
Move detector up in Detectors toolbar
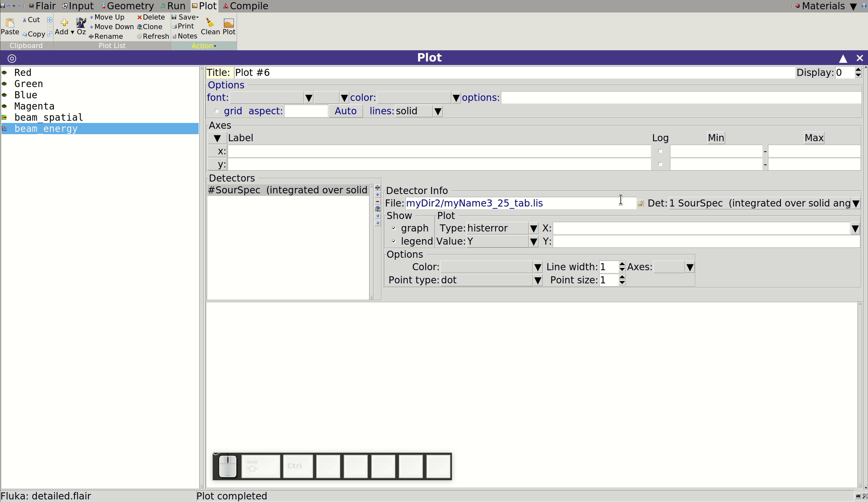pyautogui.click(x=378, y=216)
